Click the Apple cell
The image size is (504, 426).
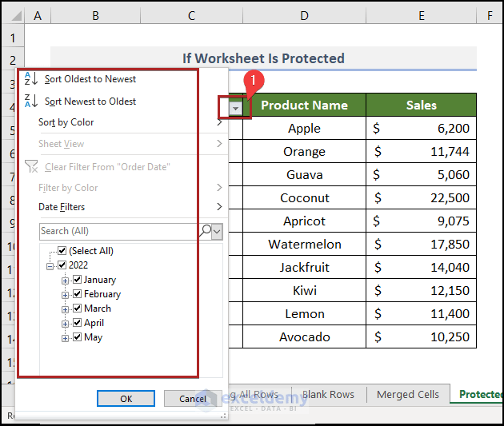coord(304,128)
